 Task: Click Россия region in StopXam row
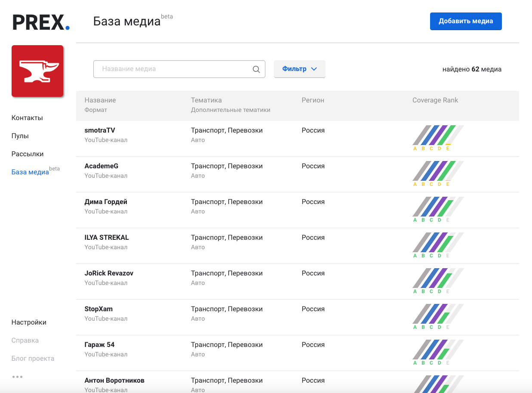[313, 309]
